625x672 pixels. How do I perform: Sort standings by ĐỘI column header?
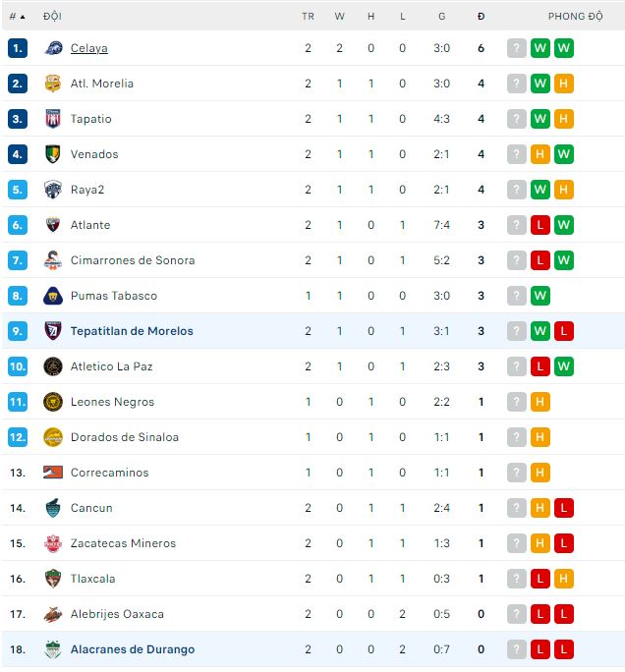(x=52, y=17)
